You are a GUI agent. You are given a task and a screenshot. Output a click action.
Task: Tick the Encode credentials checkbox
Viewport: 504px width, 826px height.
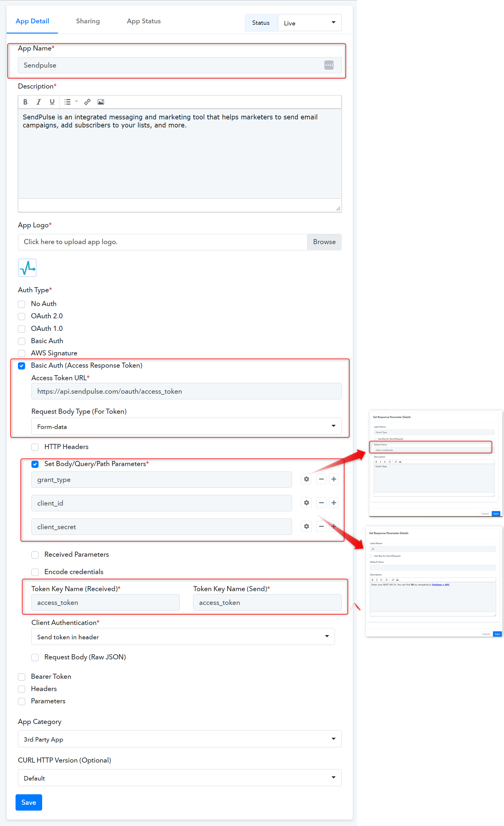point(35,572)
